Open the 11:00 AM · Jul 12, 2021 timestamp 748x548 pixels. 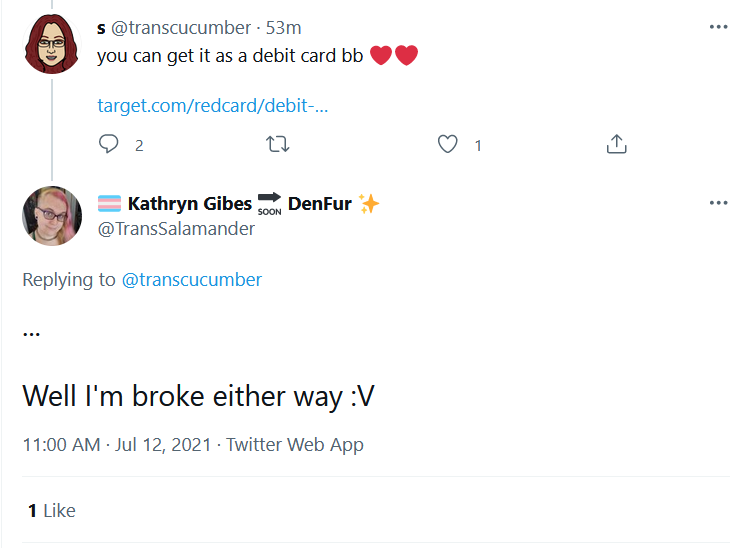click(x=117, y=445)
